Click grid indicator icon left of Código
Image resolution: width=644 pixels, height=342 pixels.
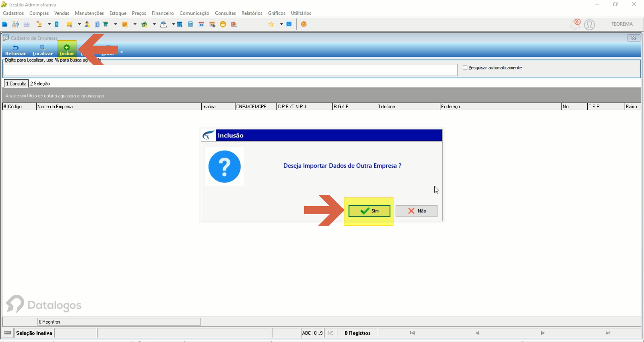[5, 107]
